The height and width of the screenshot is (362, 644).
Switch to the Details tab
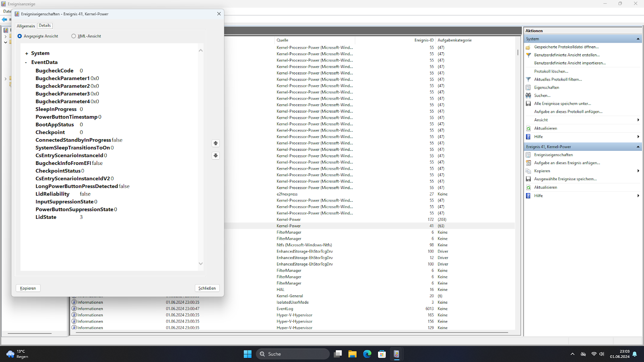(45, 25)
